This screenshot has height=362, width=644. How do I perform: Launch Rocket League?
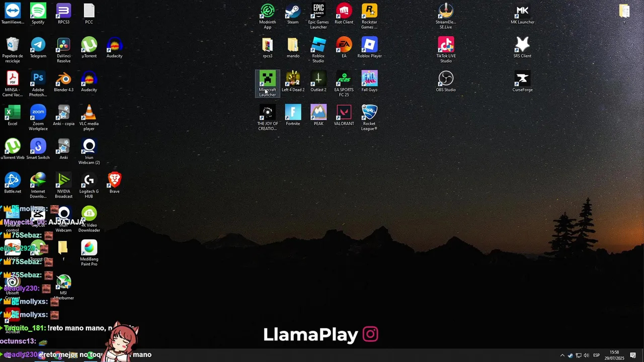point(369,118)
